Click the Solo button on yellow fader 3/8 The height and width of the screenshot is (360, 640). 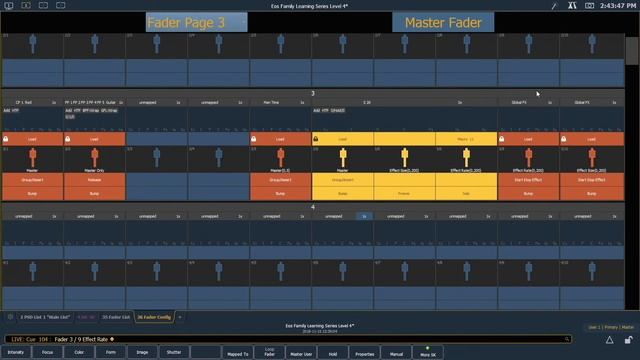[x=466, y=193]
